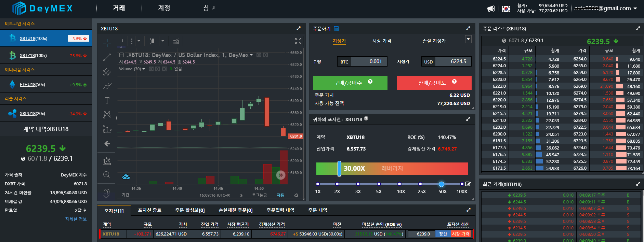Toggle percent scale on chart axis
Image resolution: width=644 pixels, height=242 pixels.
(x=241, y=195)
